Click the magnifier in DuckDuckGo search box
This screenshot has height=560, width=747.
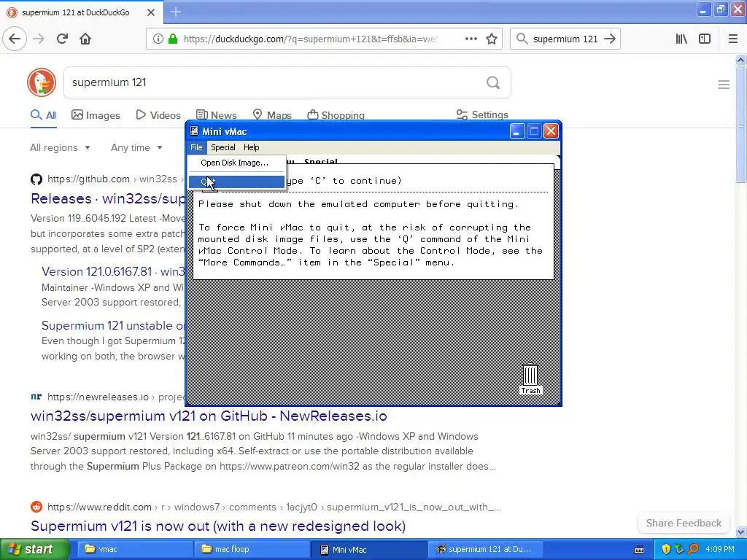tap(493, 83)
